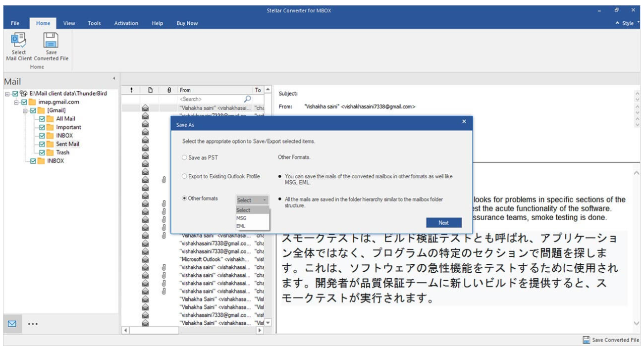Click the Select Mail Client ribbon icon
Viewport: 644px width, 348px height.
coord(19,40)
